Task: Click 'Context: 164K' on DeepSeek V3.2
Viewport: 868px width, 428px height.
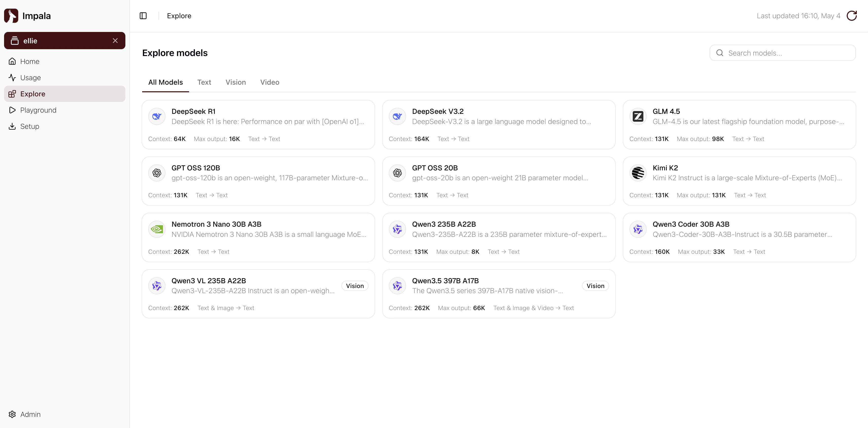Action: [409, 139]
